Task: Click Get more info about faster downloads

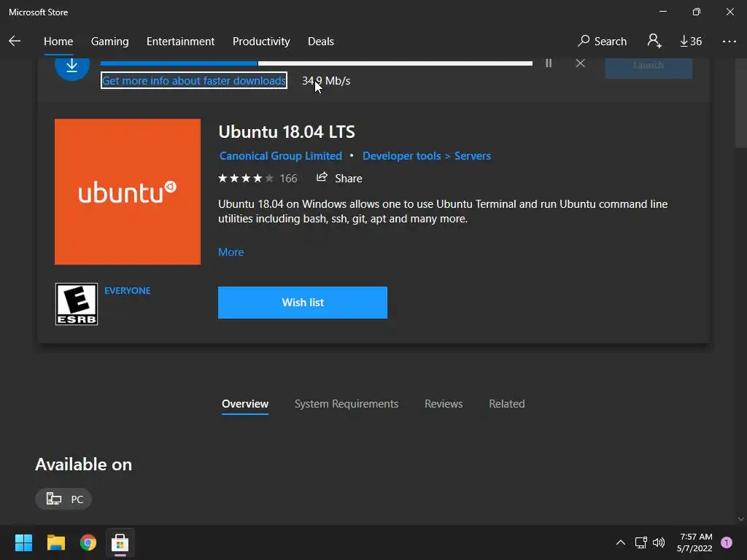Action: point(194,80)
